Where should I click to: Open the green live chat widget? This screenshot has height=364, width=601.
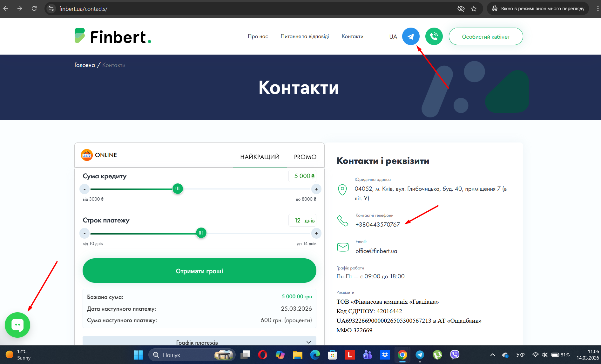coord(17,325)
